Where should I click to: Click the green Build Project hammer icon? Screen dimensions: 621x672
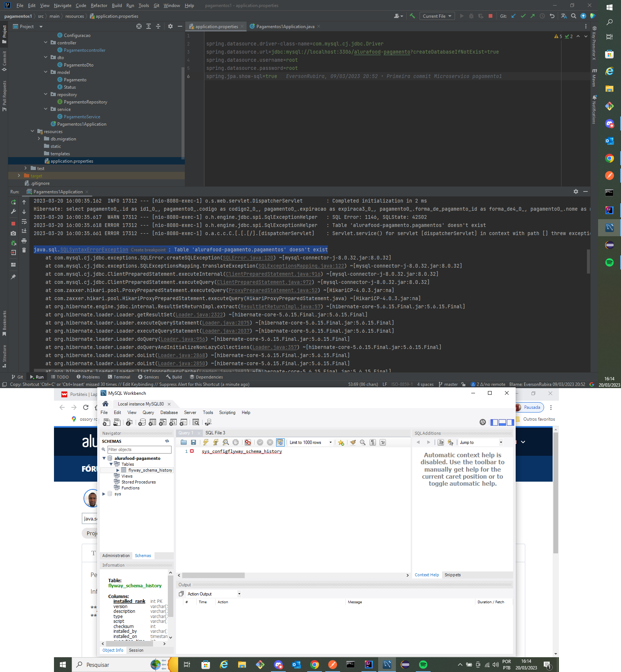412,16
